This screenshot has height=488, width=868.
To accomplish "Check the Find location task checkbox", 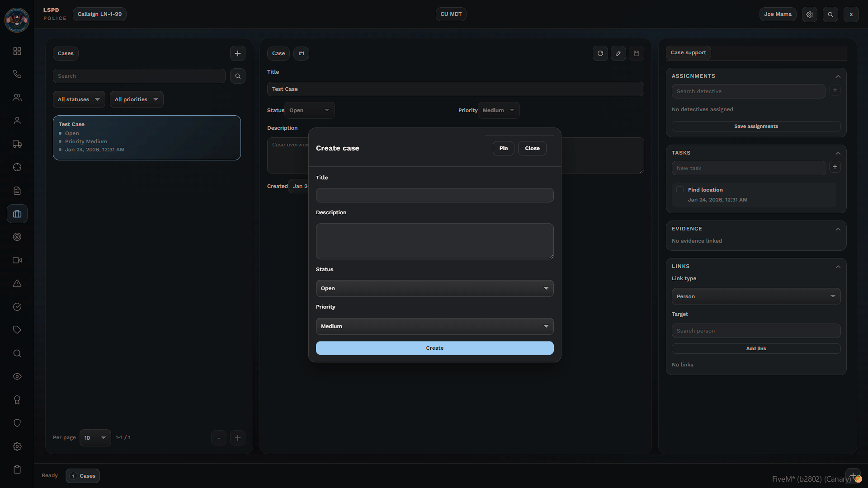I will click(679, 190).
